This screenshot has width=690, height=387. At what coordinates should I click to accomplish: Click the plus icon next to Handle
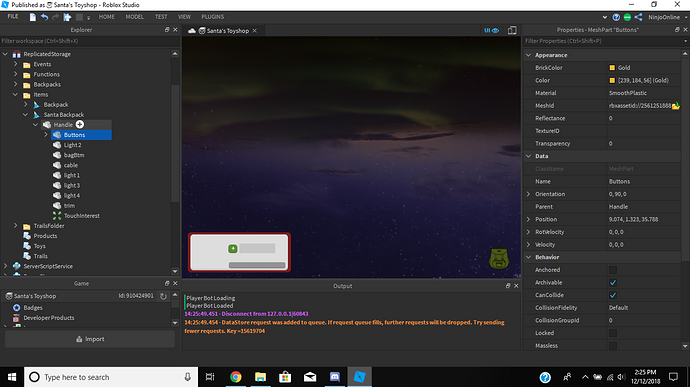pyautogui.click(x=80, y=125)
